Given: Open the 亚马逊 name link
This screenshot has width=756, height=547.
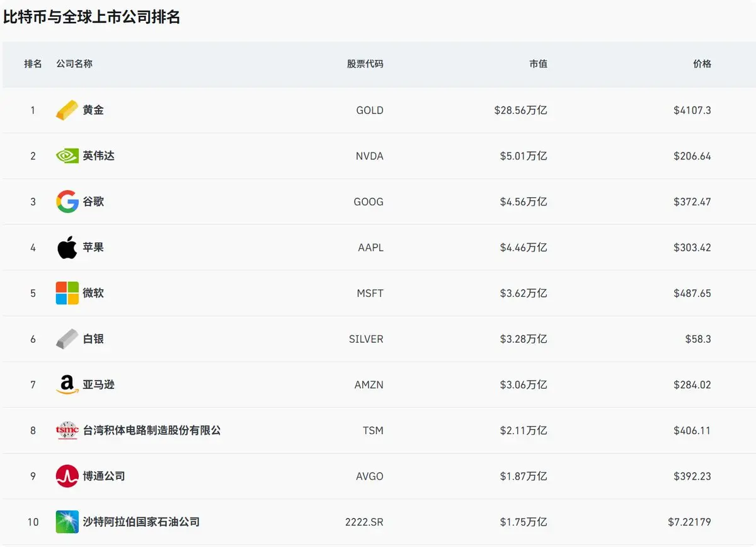Looking at the screenshot, I should [99, 384].
